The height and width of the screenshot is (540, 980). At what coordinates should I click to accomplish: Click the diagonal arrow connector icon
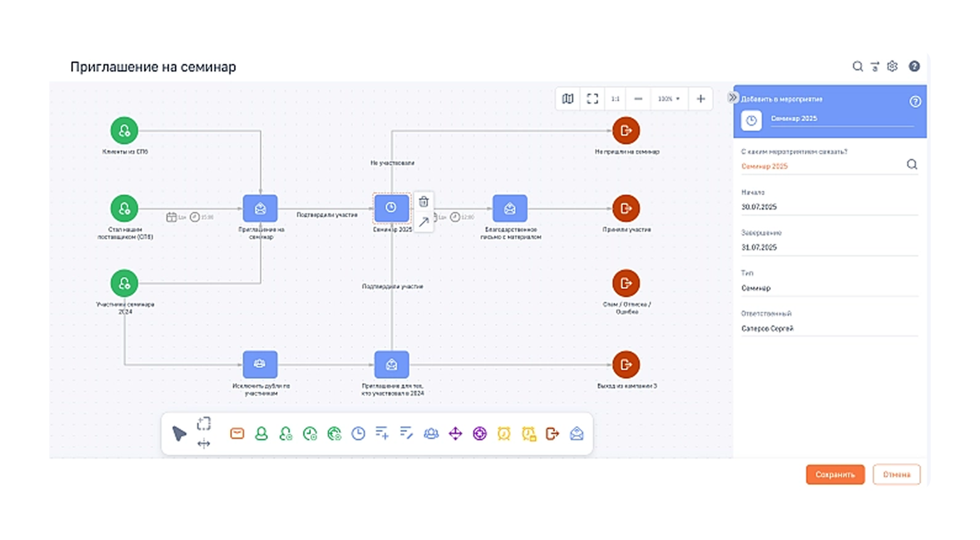(423, 222)
